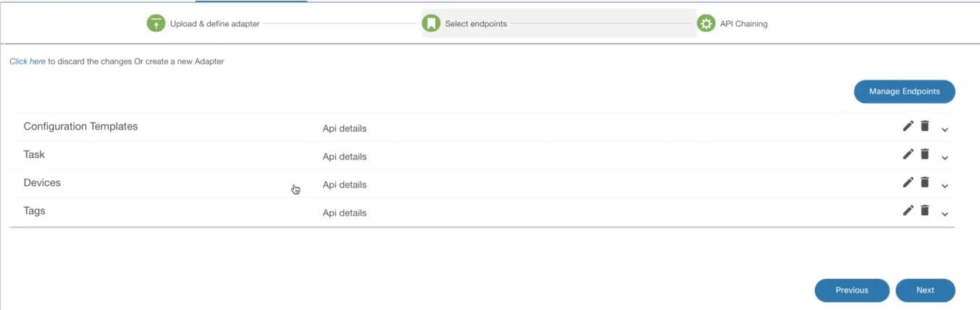The width and height of the screenshot is (980, 310).
Task: Expand the Tags row chevron
Action: tap(945, 214)
